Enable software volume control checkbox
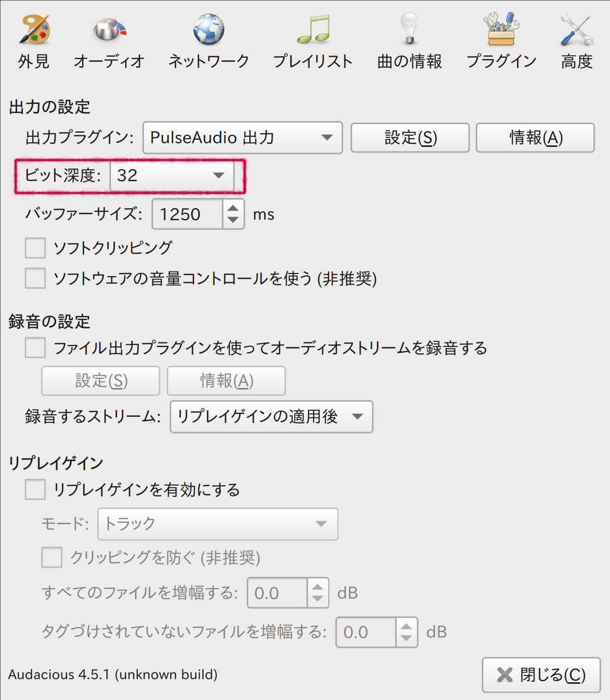Viewport: 610px width, 700px height. coord(34,279)
